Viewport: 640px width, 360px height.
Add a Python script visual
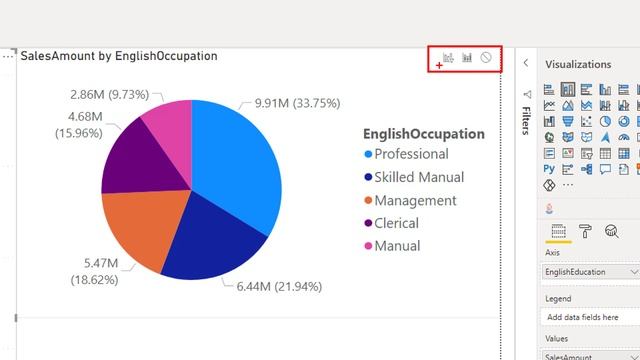coord(549,169)
